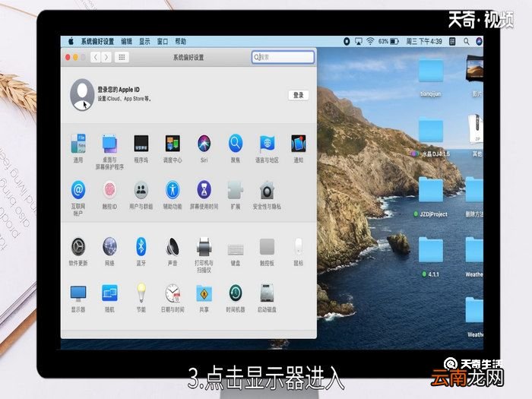Open Software Update (软件更新)
Screen dimensions: 532x399
click(78, 247)
